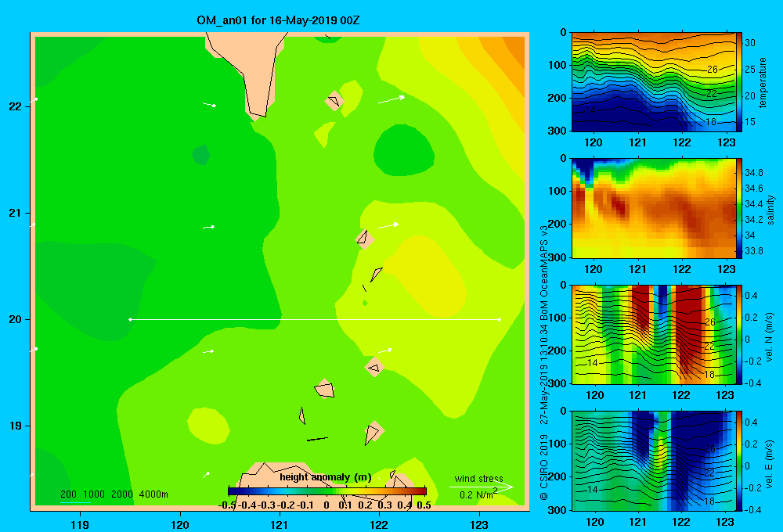Select the height anomaly color bar
Image resolution: width=783 pixels, height=532 pixels.
coord(327,491)
